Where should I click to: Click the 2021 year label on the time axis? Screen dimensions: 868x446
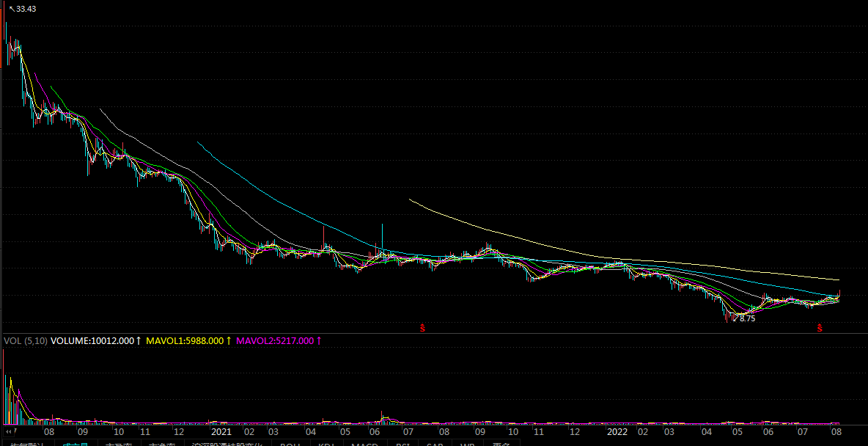coord(221,433)
